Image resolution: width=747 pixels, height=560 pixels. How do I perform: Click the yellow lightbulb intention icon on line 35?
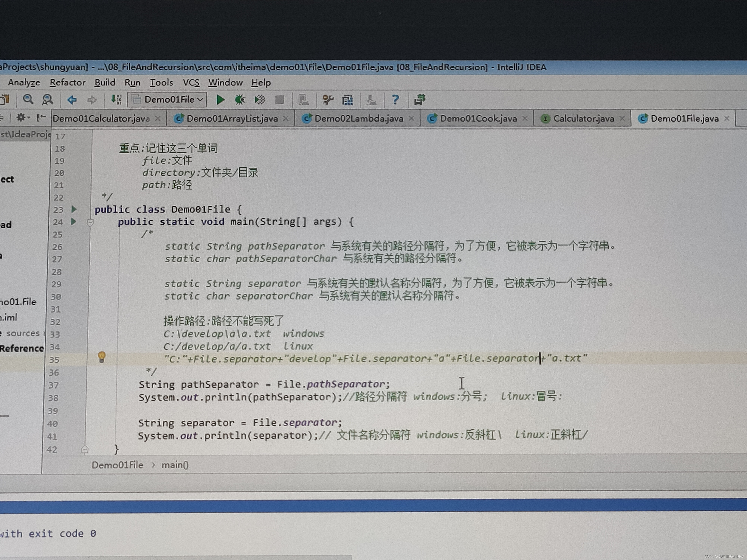[102, 357]
